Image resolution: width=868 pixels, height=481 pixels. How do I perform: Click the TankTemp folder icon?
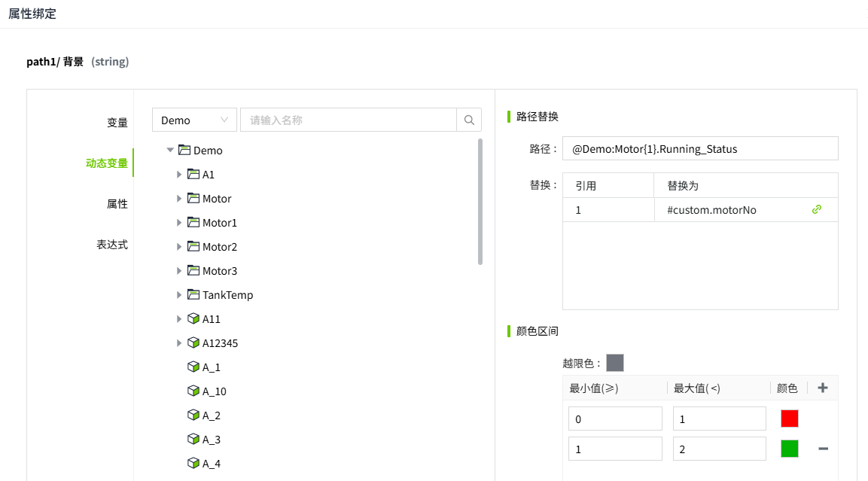click(193, 295)
